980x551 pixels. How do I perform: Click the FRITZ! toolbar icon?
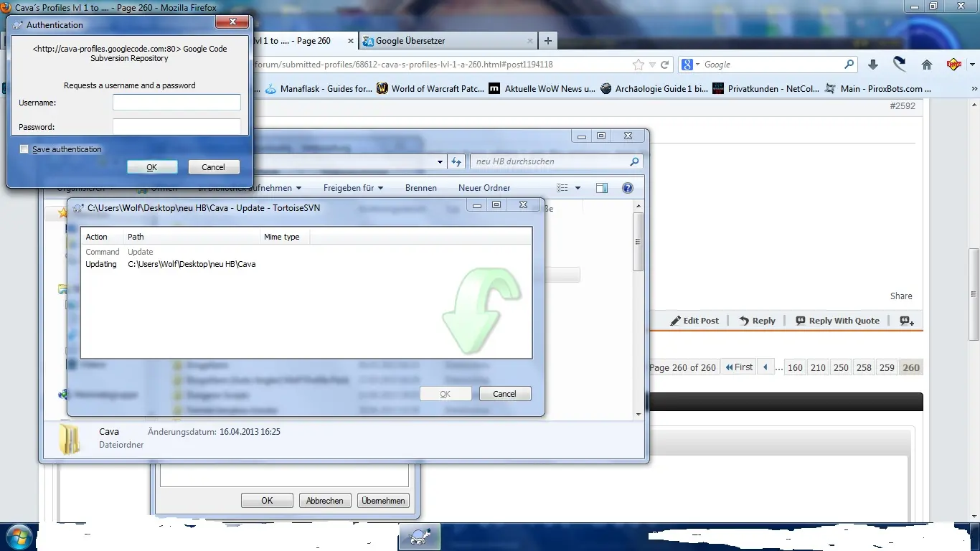click(953, 65)
